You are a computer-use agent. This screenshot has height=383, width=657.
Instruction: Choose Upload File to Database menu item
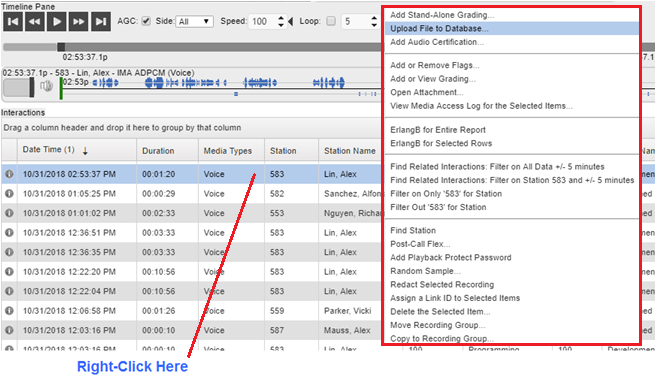click(512, 28)
